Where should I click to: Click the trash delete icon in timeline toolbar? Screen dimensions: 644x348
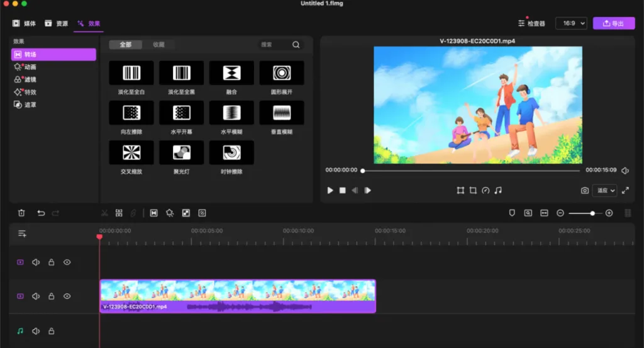[21, 213]
